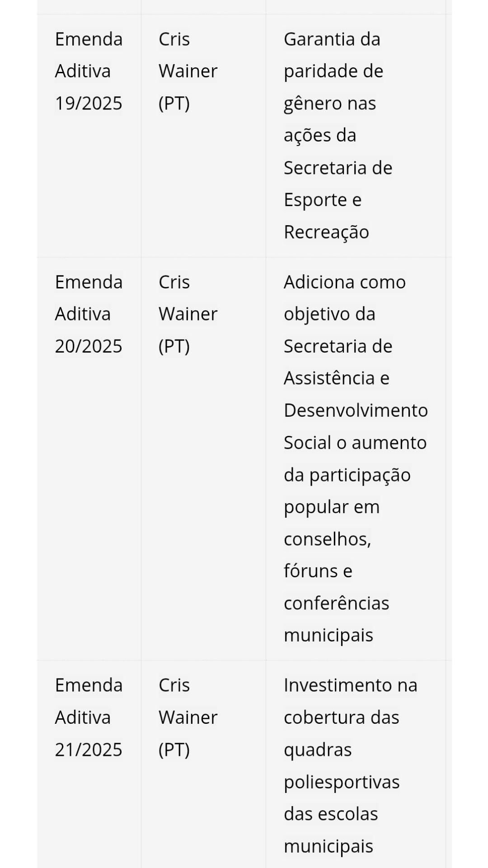Select Cris Wainer in the 21/2025 row
488x868 pixels.
188,717
